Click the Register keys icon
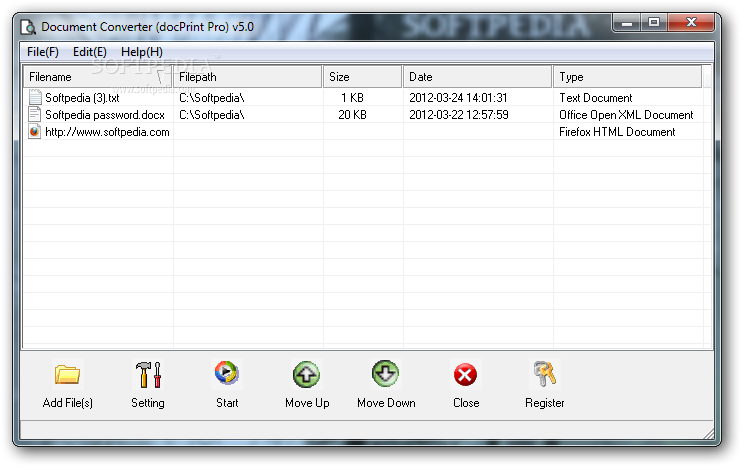 [545, 374]
